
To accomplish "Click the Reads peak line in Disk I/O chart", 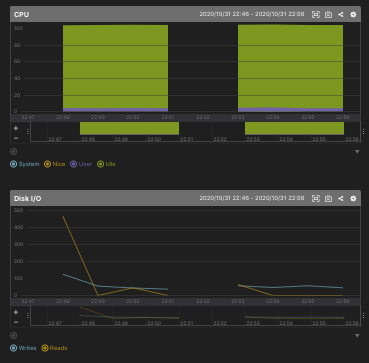I will pyautogui.click(x=80, y=255).
